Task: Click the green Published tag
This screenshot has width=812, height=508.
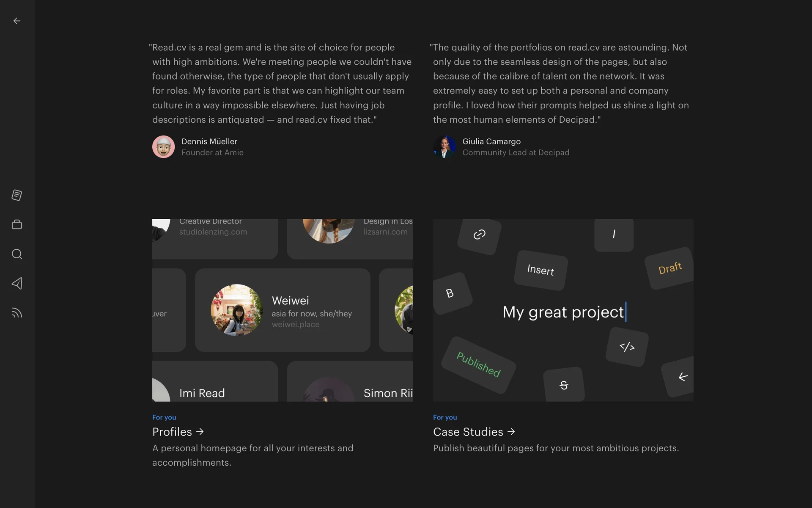Action: (x=478, y=364)
